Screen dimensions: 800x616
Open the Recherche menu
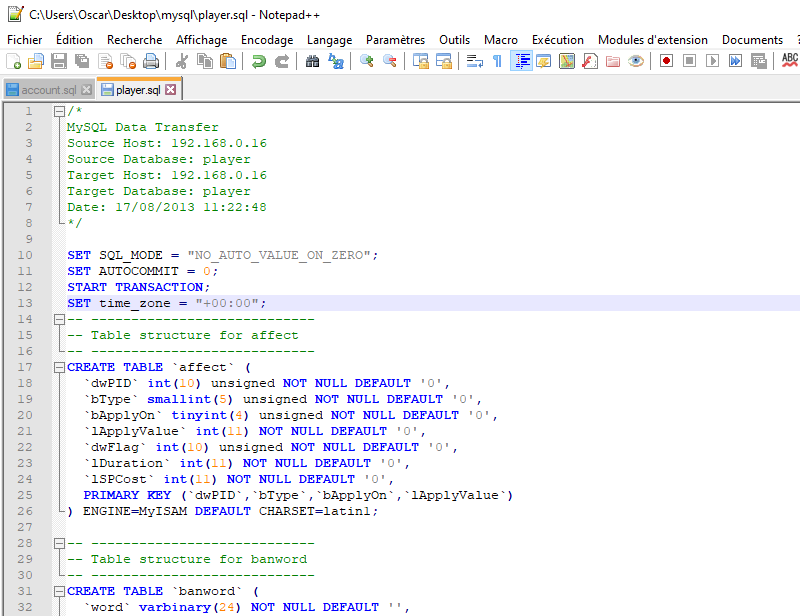(x=135, y=40)
